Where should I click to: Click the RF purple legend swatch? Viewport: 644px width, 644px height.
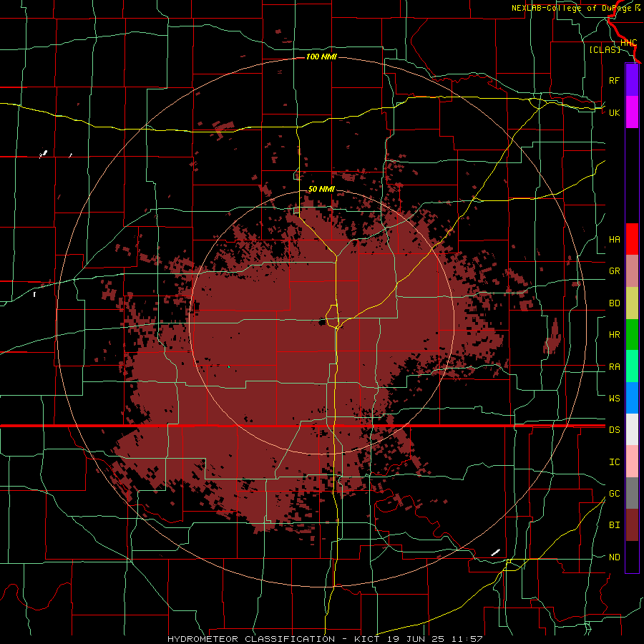(632, 80)
